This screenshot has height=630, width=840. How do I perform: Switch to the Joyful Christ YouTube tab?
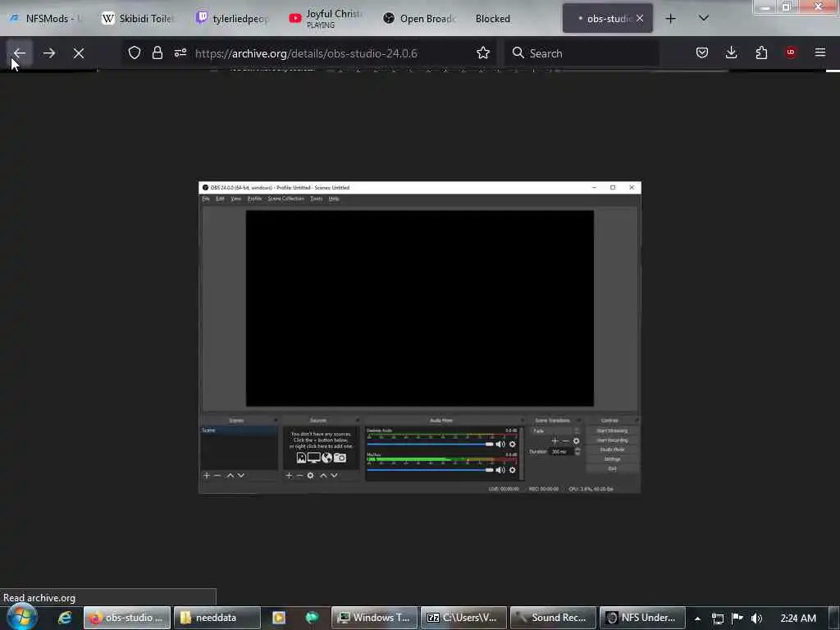coord(326,19)
